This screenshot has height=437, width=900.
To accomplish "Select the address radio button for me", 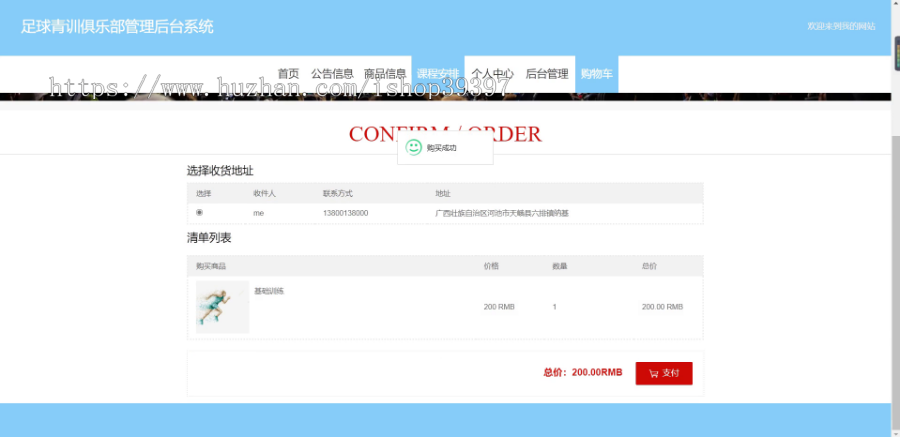I will click(199, 212).
